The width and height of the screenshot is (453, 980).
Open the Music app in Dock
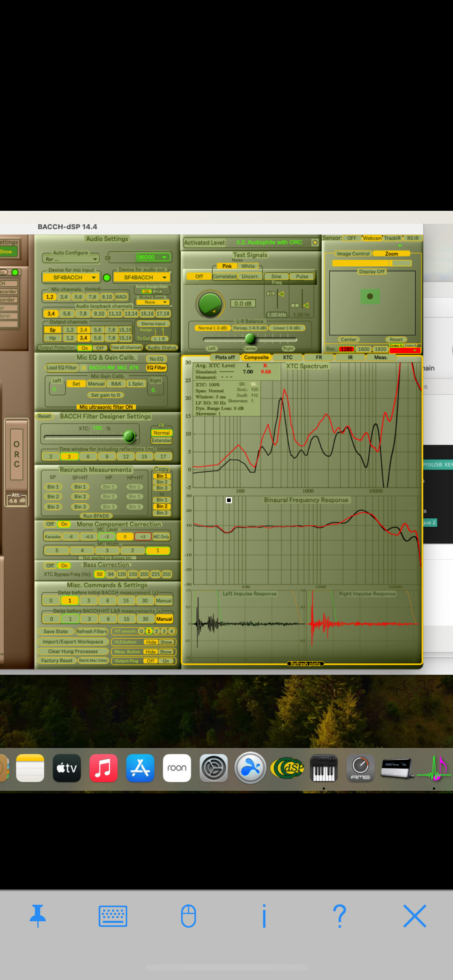[x=103, y=768]
